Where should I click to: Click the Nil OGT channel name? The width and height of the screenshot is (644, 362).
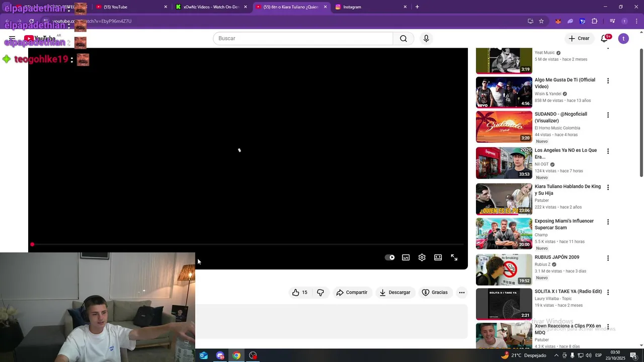(x=541, y=164)
